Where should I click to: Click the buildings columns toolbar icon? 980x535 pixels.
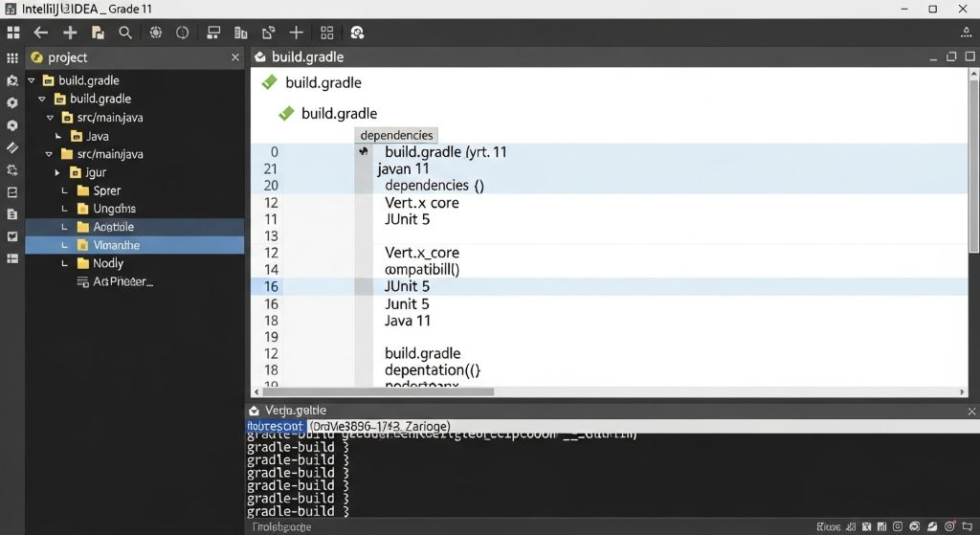[240, 33]
